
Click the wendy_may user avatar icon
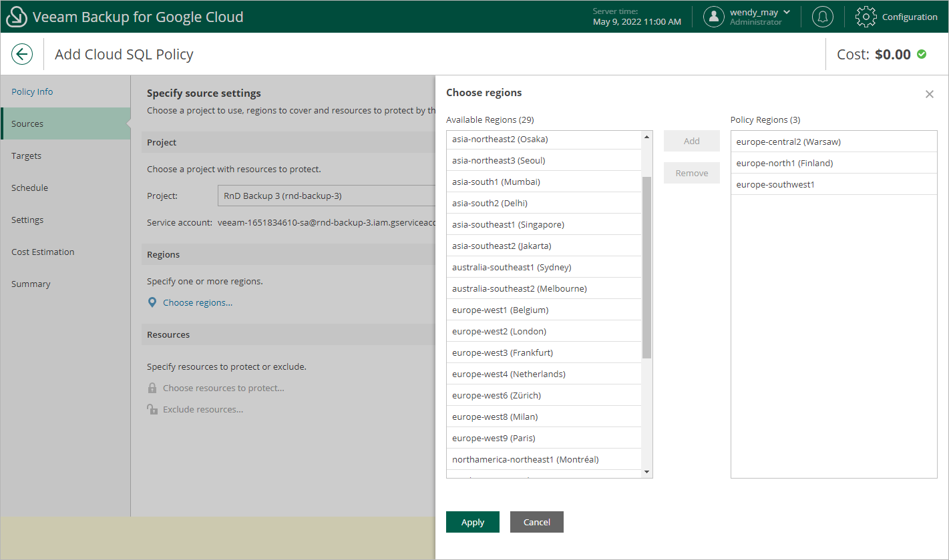point(714,17)
